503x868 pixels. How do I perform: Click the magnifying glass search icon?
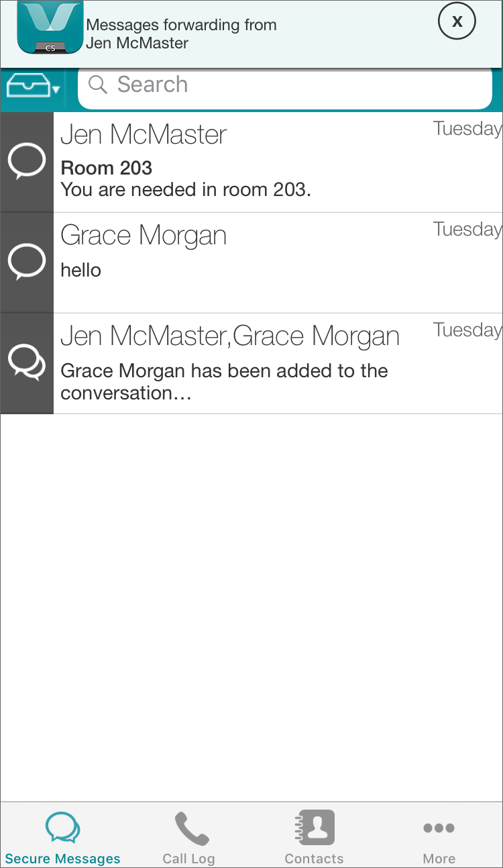click(x=98, y=85)
